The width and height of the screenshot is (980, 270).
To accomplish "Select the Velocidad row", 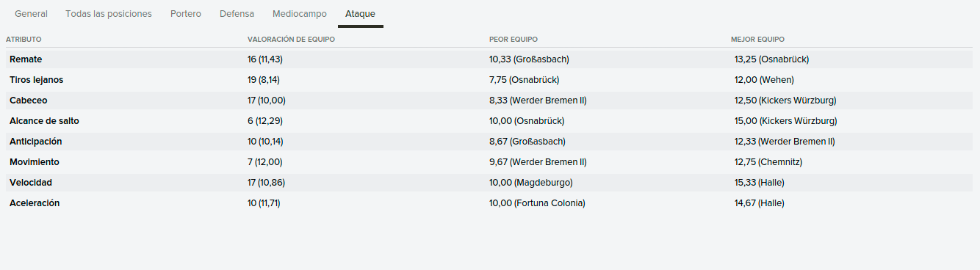I will [x=490, y=182].
